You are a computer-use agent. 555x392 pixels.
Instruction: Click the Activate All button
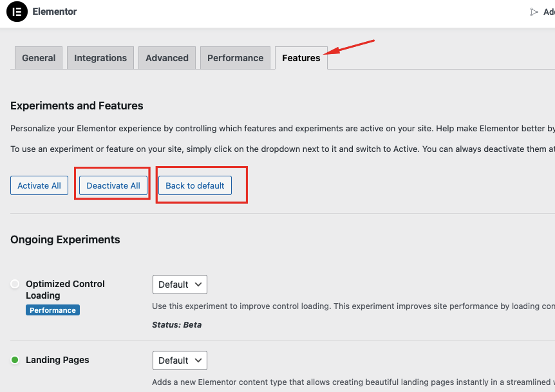coord(39,185)
